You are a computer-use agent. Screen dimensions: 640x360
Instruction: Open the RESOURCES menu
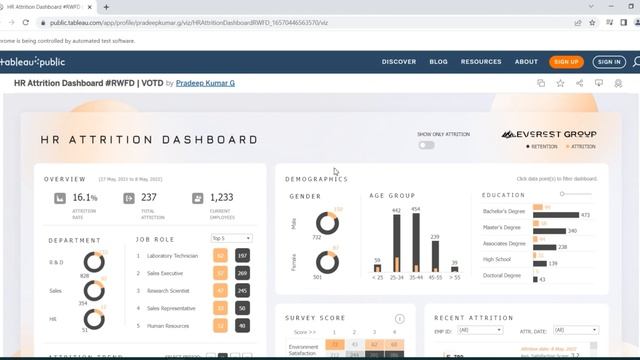point(481,62)
